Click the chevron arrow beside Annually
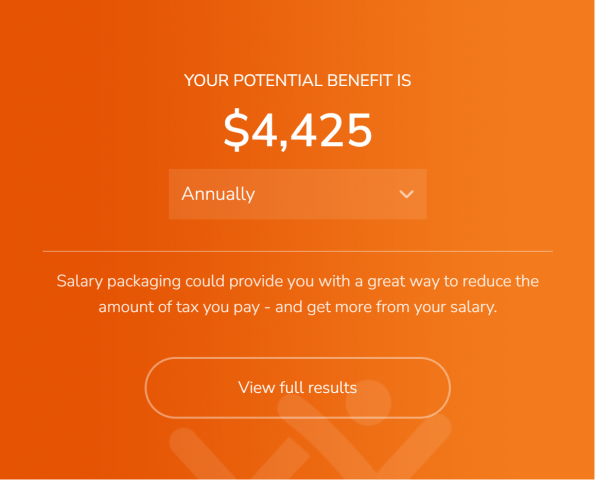This screenshot has width=595, height=480. tap(406, 194)
